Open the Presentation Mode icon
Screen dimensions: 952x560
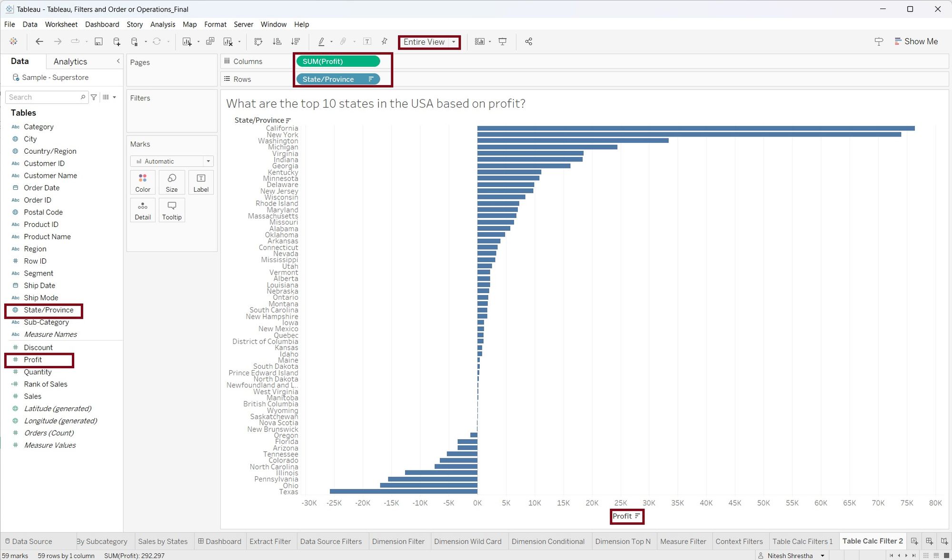click(x=502, y=42)
